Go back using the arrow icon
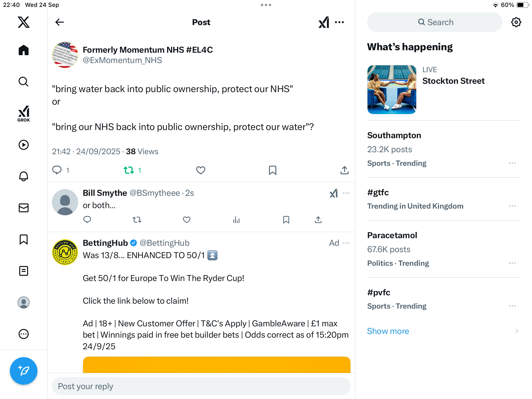Viewport: 532px width, 399px height. tap(60, 22)
